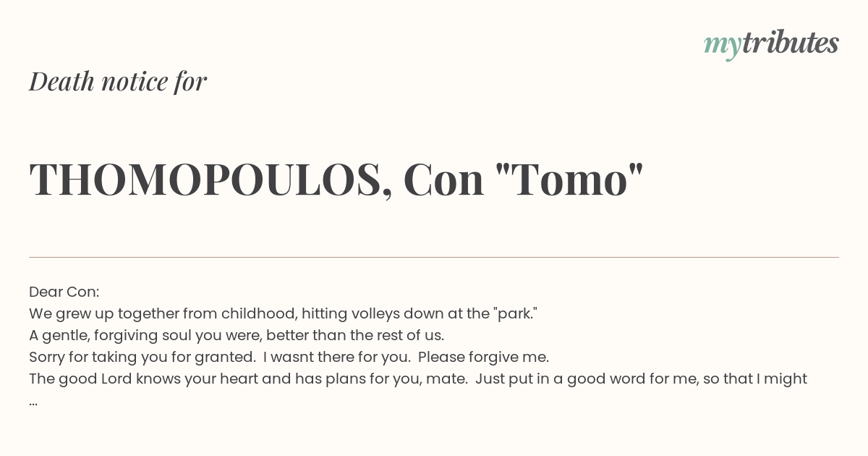Click the "Death notice for" heading
The height and width of the screenshot is (456, 868).
click(118, 81)
